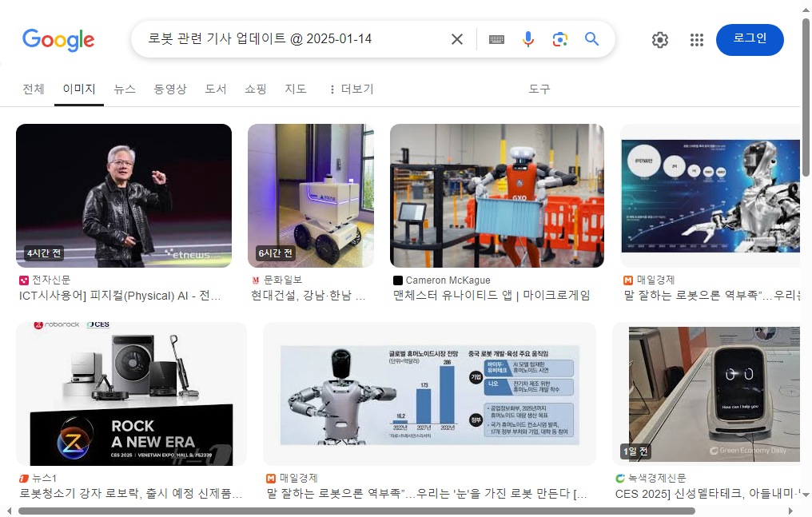812x517 pixels.
Task: Click the scroll-left arrow on horizontal scrollbar
Action: pyautogui.click(x=9, y=511)
